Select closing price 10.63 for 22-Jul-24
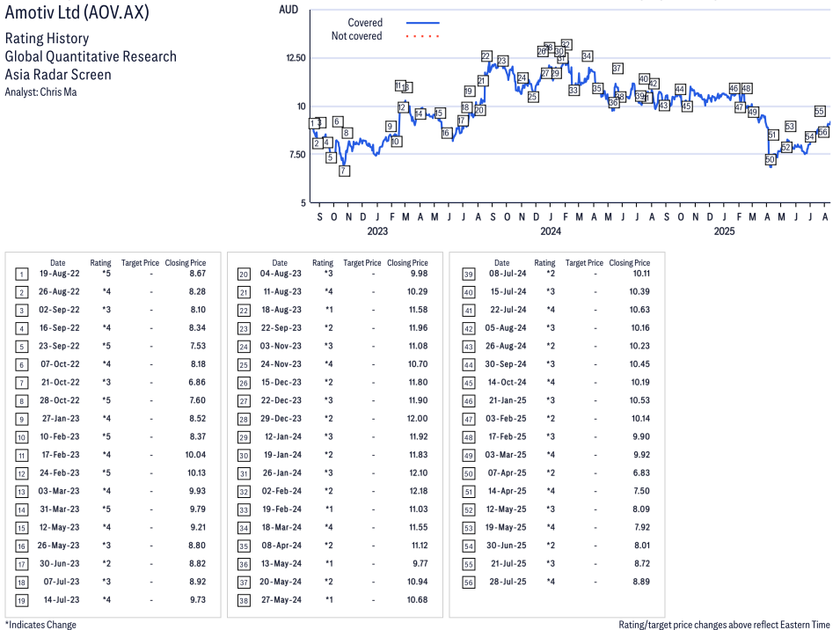The height and width of the screenshot is (630, 840). (639, 310)
